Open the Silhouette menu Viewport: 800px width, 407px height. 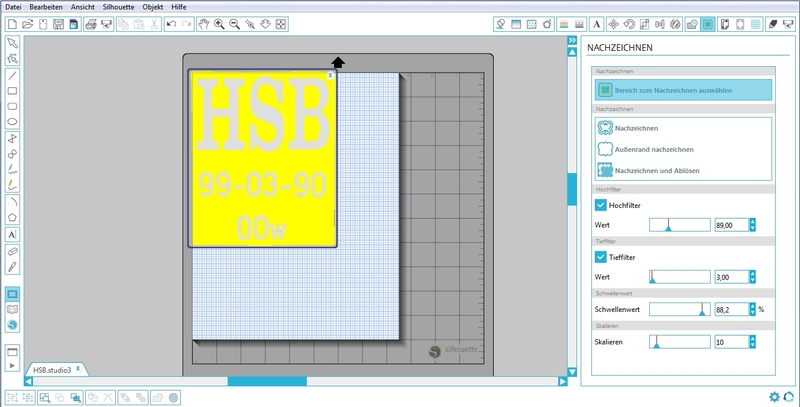pyautogui.click(x=119, y=6)
